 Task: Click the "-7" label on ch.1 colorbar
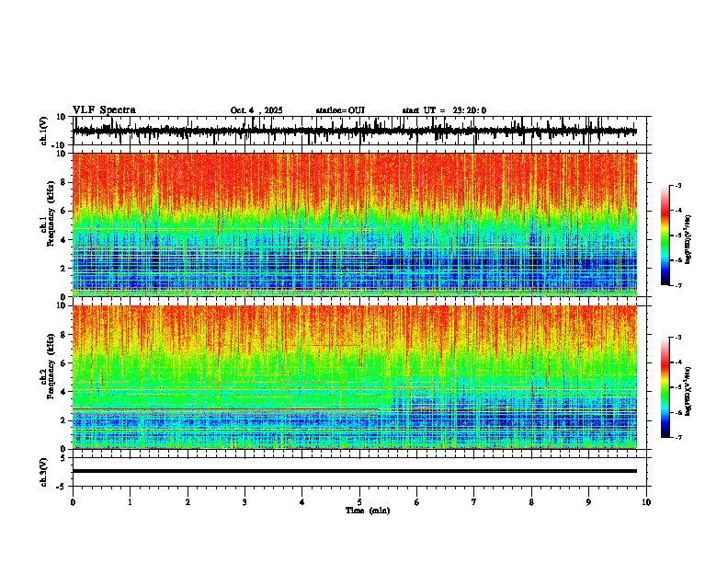click(678, 285)
